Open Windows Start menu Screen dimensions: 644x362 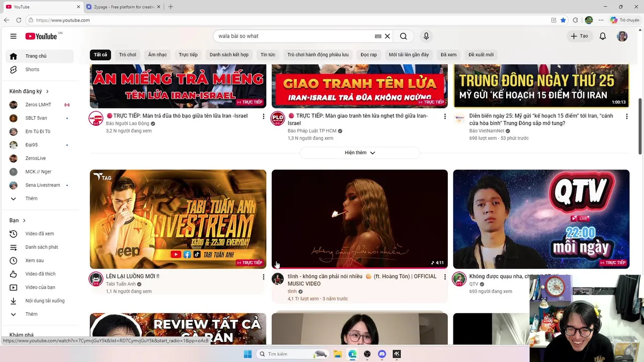click(248, 354)
